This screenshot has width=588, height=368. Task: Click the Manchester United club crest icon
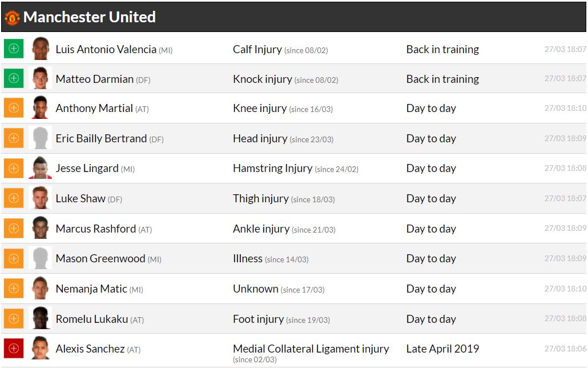(12, 17)
